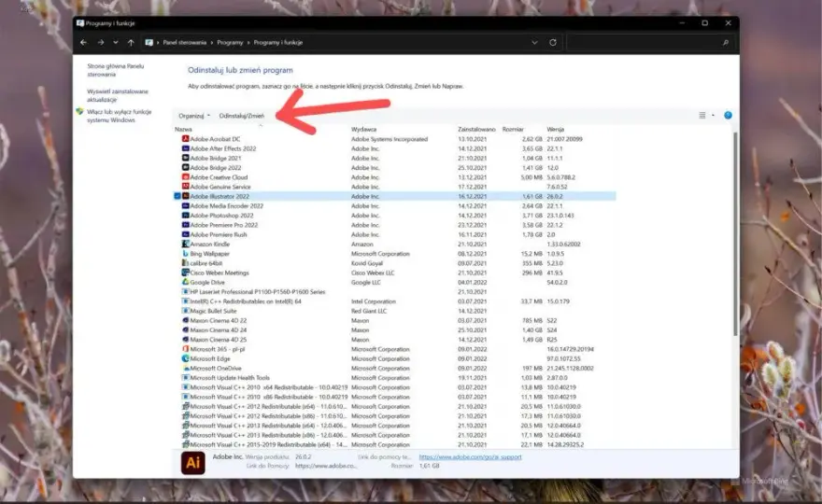This screenshot has width=822, height=504.
Task: Select the Google Drive icon
Action: 185,282
